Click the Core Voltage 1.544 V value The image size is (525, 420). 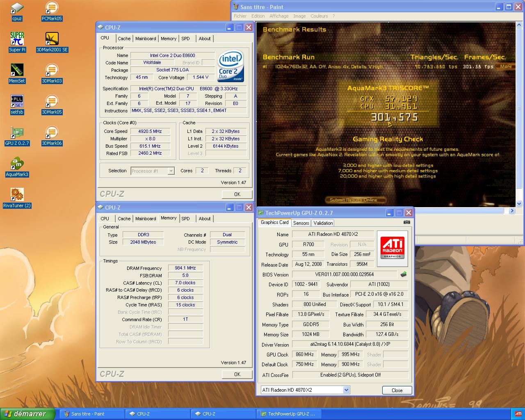click(x=201, y=77)
